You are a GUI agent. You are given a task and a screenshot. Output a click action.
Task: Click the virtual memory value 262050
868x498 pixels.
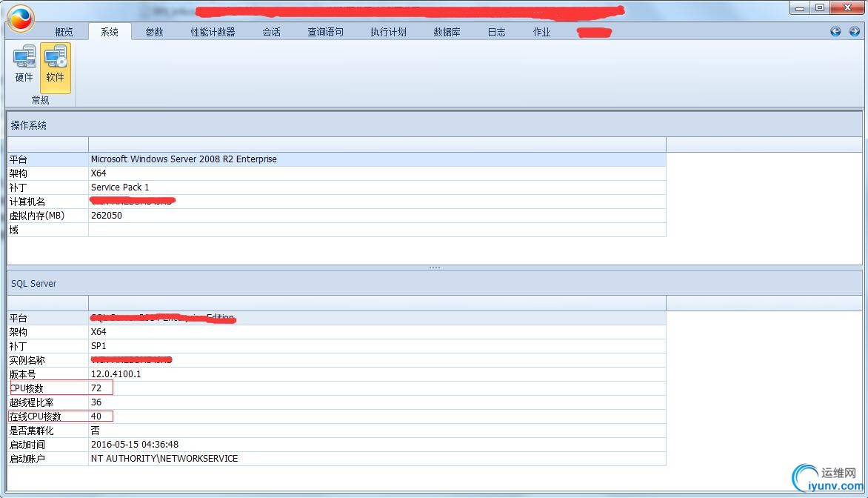click(107, 216)
